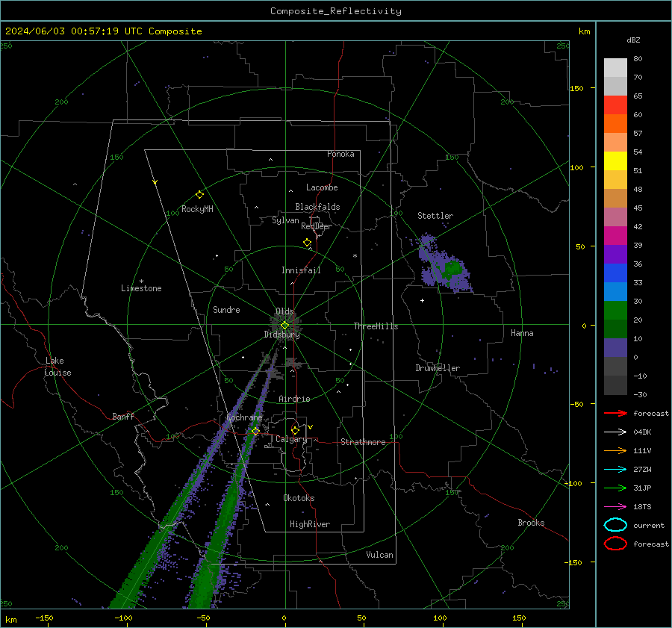Click the yellow radar-site diamond between Olds and Didsbury

[284, 326]
